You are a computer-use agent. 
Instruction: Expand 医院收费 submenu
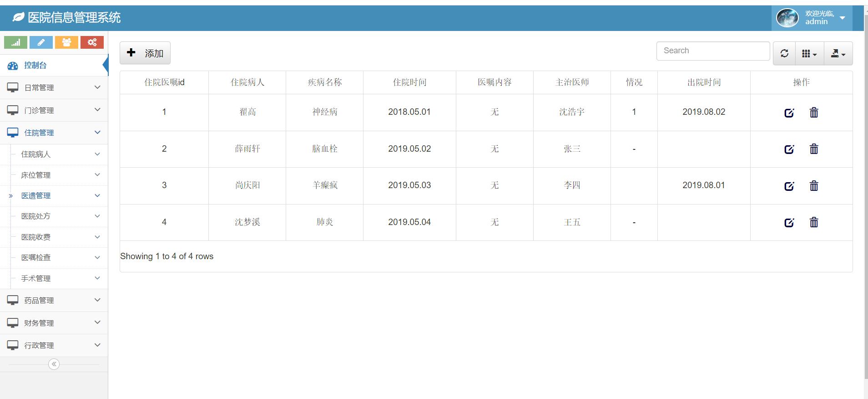tap(59, 237)
